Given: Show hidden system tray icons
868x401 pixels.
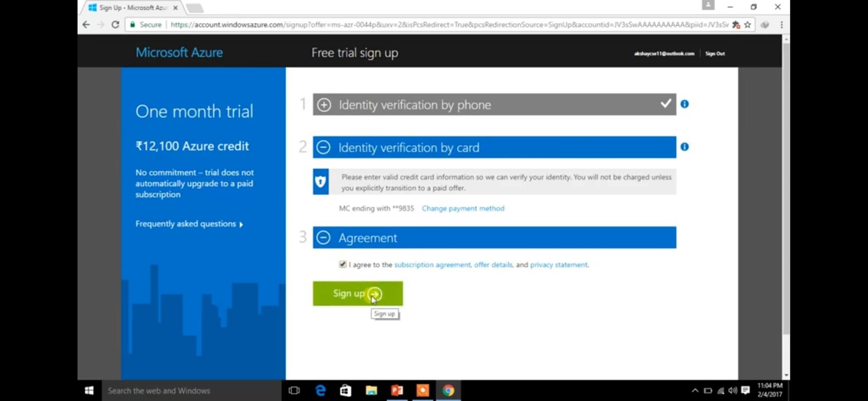Looking at the screenshot, I should [695, 391].
